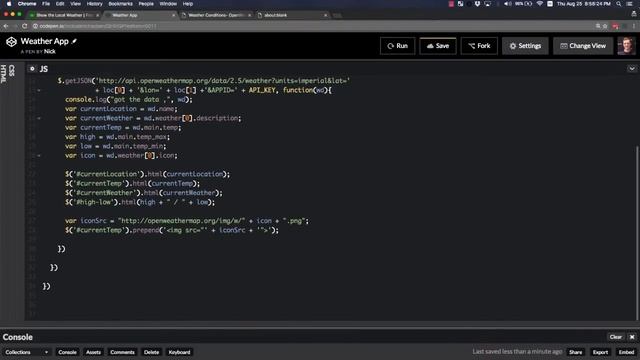Image resolution: width=640 pixels, height=360 pixels.
Task: Switch to Weather Conditions browser tab
Action: 216,15
